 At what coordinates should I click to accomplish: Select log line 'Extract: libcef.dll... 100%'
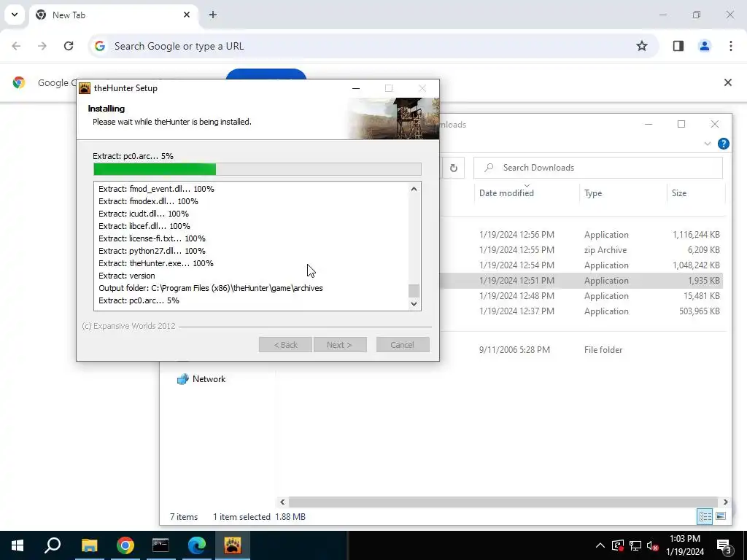coord(144,226)
